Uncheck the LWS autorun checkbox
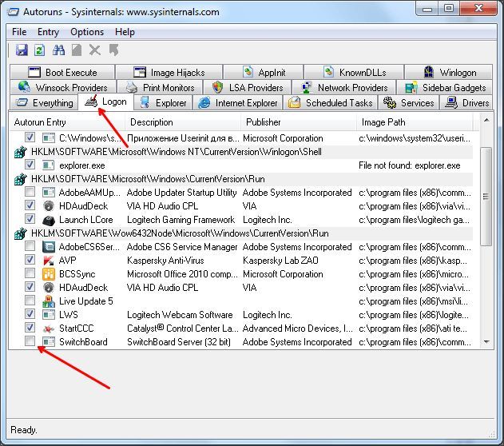The image size is (504, 446). (30, 314)
